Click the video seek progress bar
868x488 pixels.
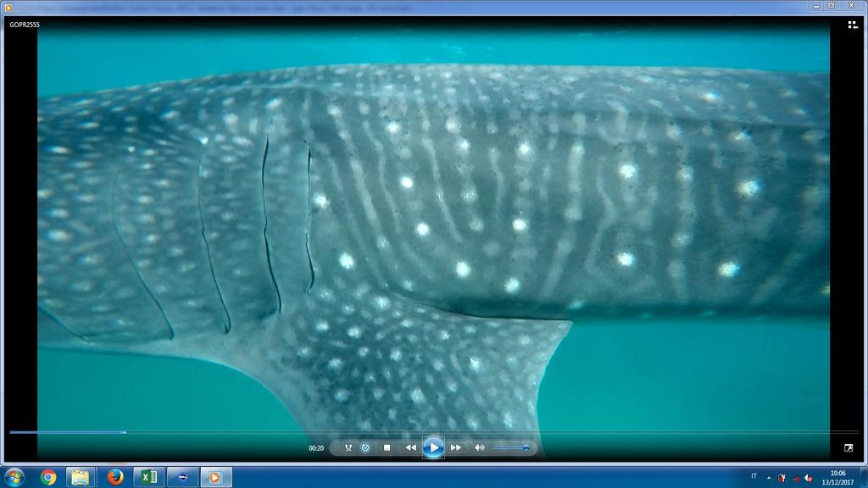click(424, 432)
